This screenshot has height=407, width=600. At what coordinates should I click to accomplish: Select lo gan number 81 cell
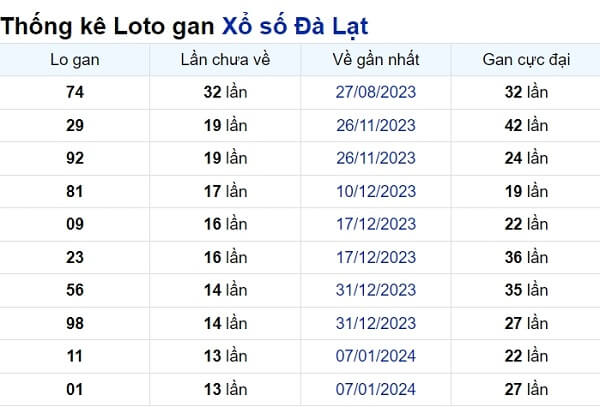tap(75, 191)
